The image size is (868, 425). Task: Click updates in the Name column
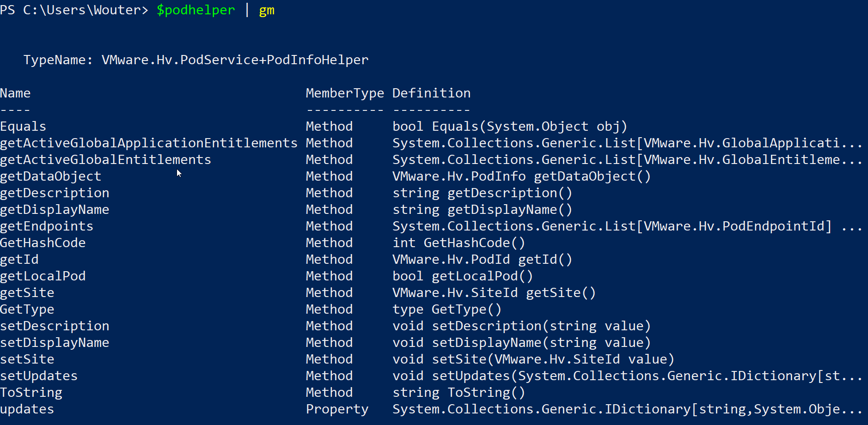click(x=27, y=409)
